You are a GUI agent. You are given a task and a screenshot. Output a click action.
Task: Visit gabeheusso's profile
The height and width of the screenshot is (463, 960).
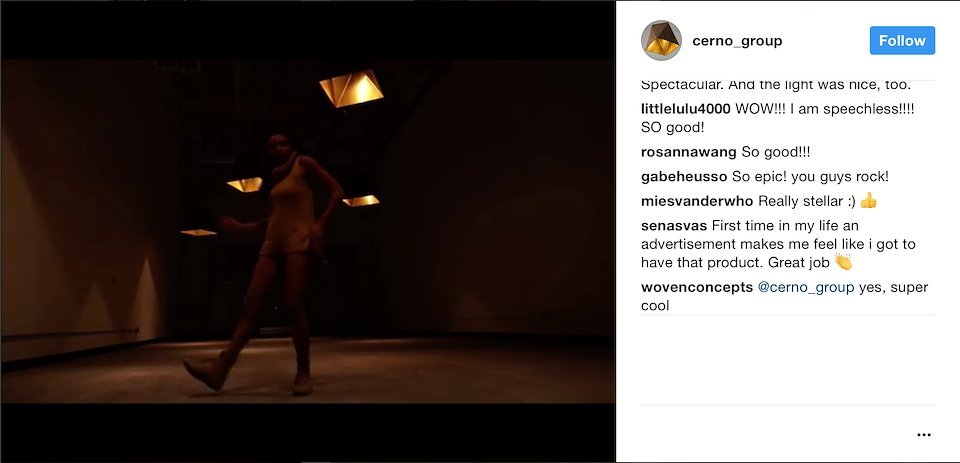click(x=684, y=176)
